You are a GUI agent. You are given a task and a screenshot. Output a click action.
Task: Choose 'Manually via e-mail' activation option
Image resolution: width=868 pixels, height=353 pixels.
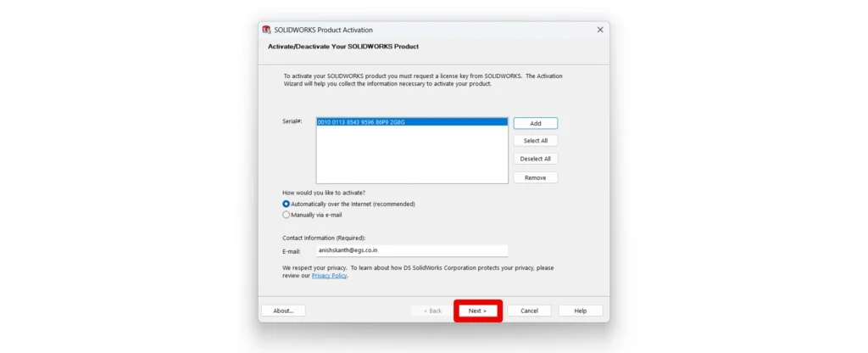287,215
